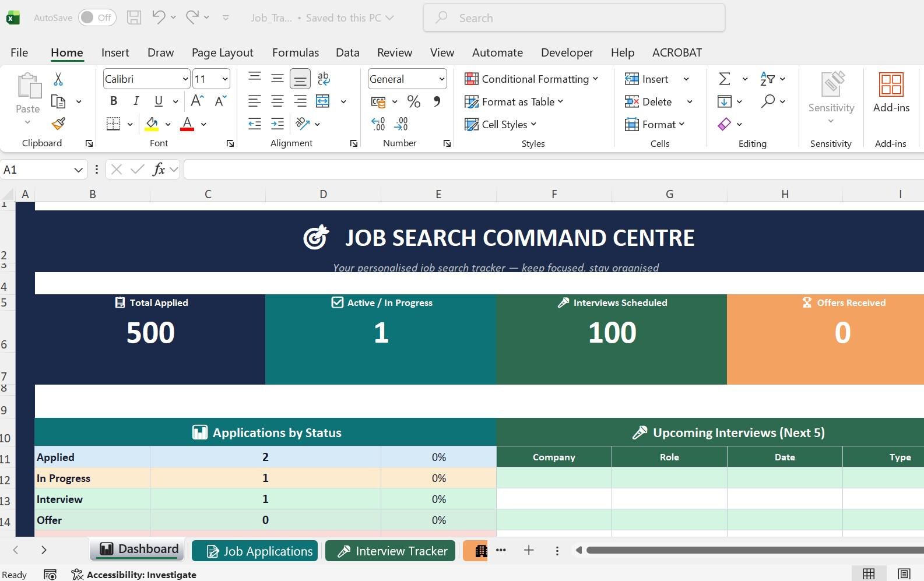Switch to the Interview Tracker sheet tab
Image resolution: width=924 pixels, height=581 pixels.
click(x=391, y=551)
